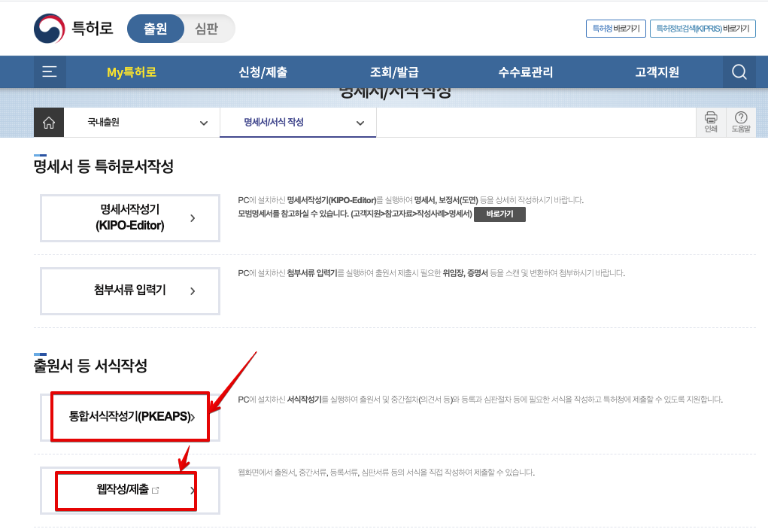Open the hamburger navigation menu icon
The height and width of the screenshot is (532, 768).
coord(50,71)
